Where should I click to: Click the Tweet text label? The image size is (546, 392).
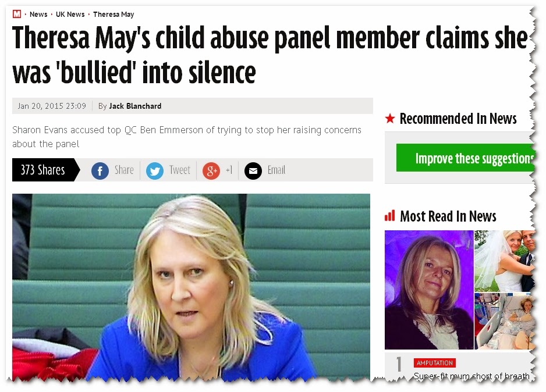[x=180, y=170]
